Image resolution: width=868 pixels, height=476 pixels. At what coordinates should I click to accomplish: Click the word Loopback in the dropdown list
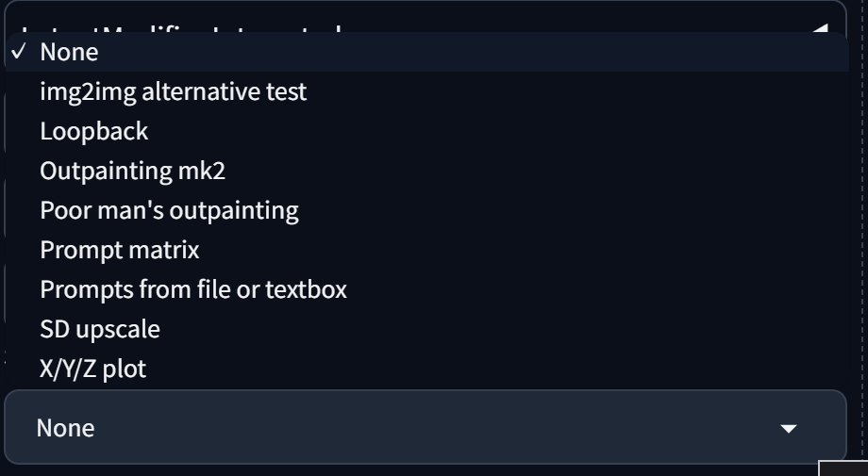point(93,131)
